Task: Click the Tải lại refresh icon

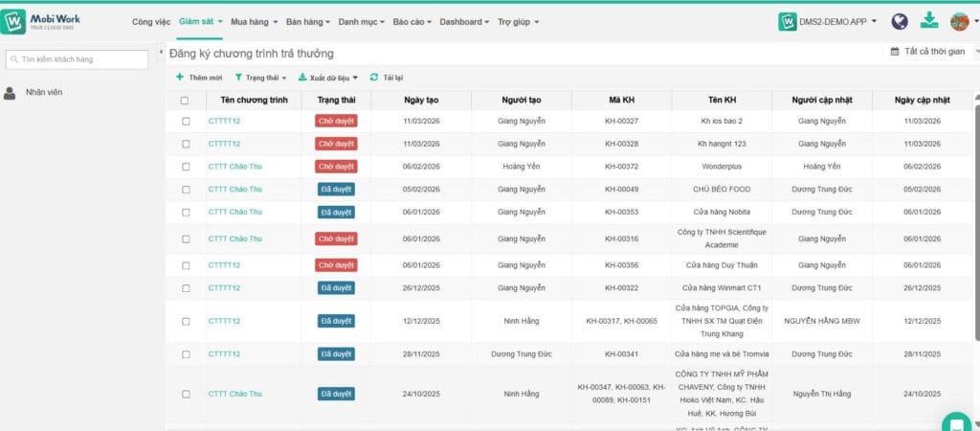Action: (374, 77)
